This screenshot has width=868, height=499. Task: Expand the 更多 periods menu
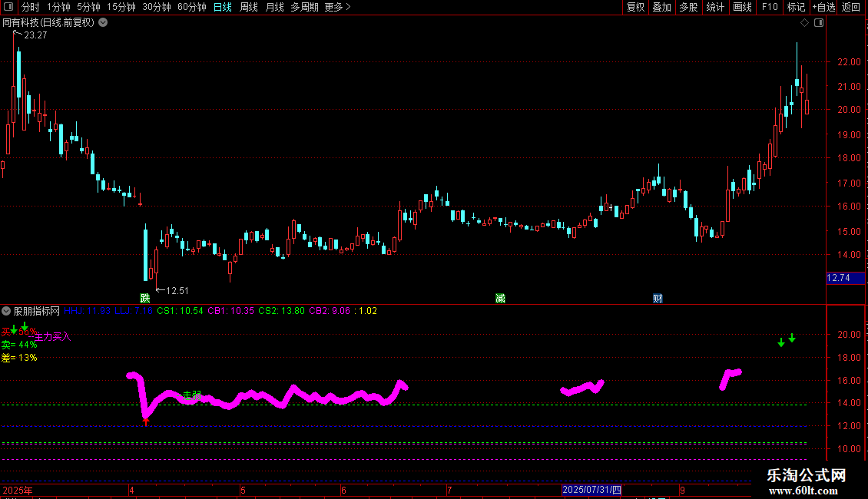337,7
